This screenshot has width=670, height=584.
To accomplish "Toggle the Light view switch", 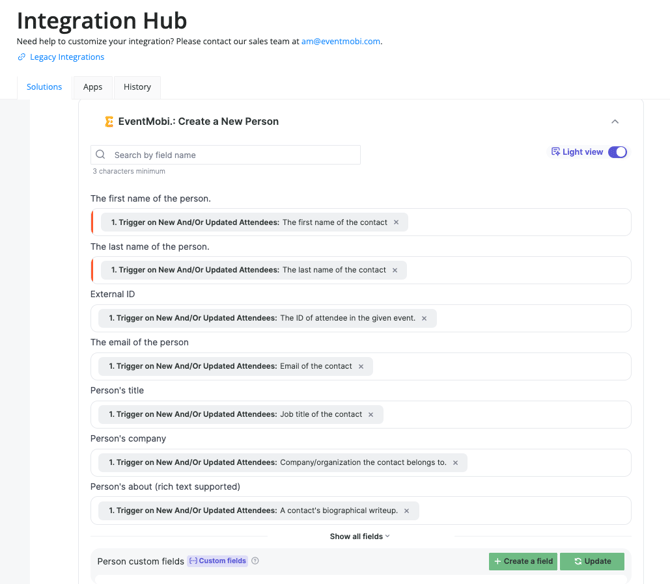I will 617,152.
